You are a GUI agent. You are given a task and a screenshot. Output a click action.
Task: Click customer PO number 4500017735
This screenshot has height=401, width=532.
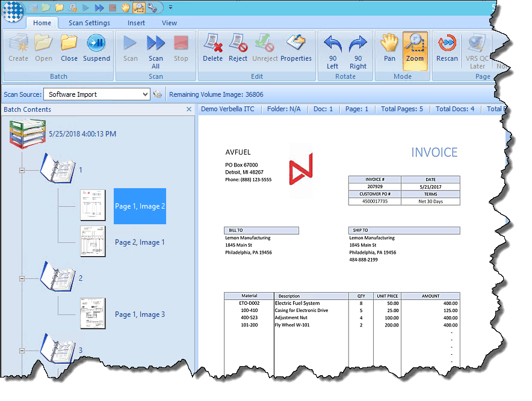coord(375,201)
